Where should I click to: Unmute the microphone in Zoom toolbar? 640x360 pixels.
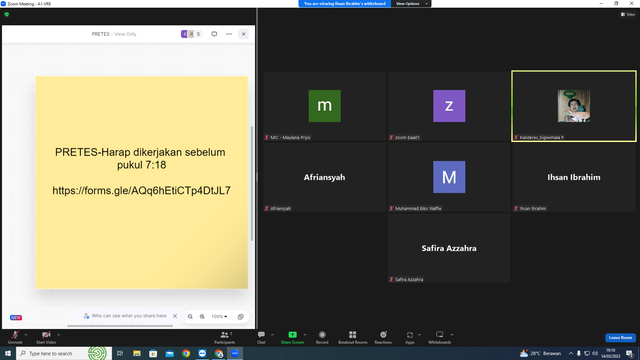[x=15, y=337]
